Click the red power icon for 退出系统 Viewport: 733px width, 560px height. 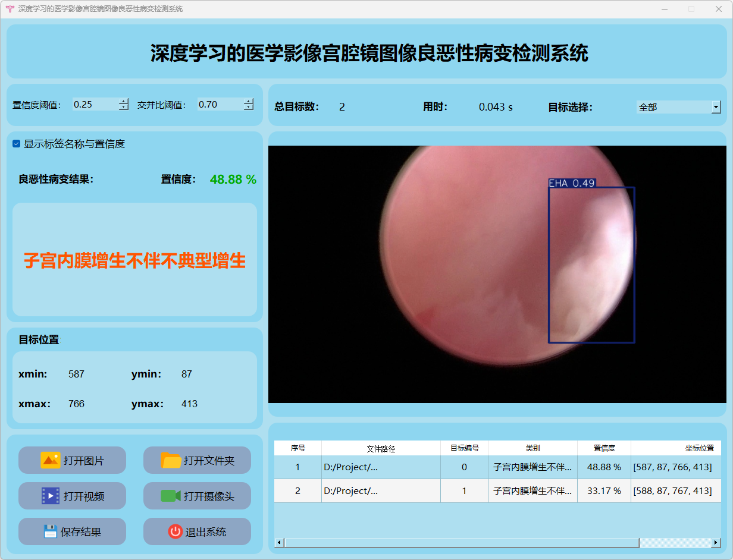tap(175, 531)
